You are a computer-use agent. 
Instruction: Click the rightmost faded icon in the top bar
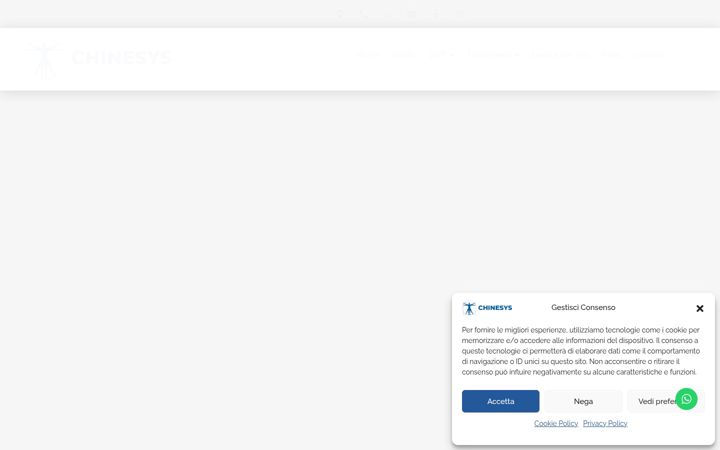(460, 14)
